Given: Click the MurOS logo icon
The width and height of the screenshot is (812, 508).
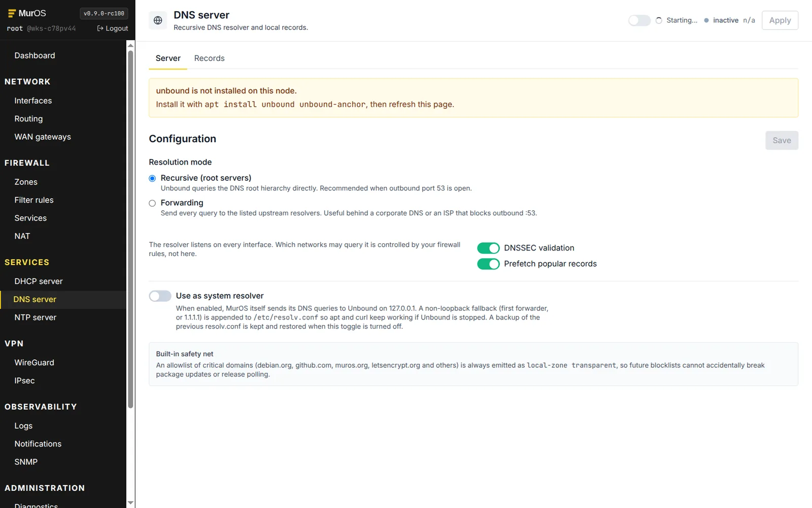Looking at the screenshot, I should (x=12, y=13).
